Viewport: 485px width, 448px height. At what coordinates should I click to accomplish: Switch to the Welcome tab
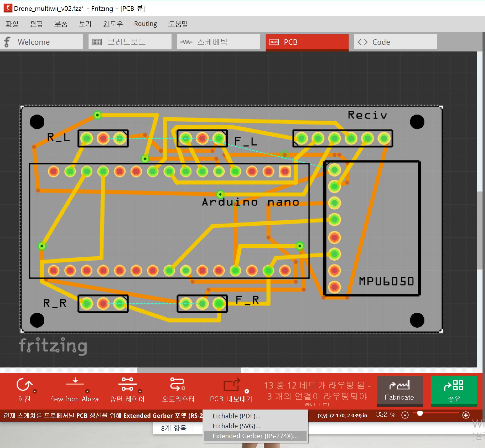[42, 42]
